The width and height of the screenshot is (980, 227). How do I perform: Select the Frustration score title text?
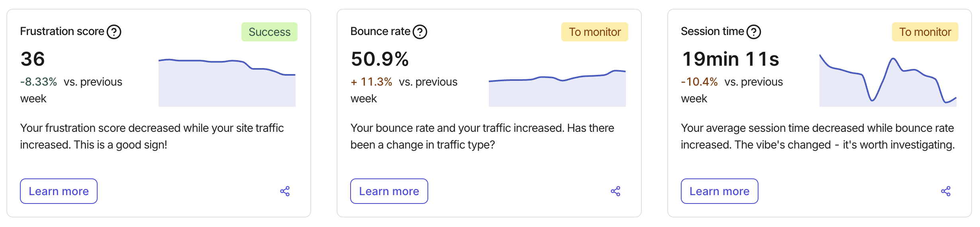tap(62, 31)
